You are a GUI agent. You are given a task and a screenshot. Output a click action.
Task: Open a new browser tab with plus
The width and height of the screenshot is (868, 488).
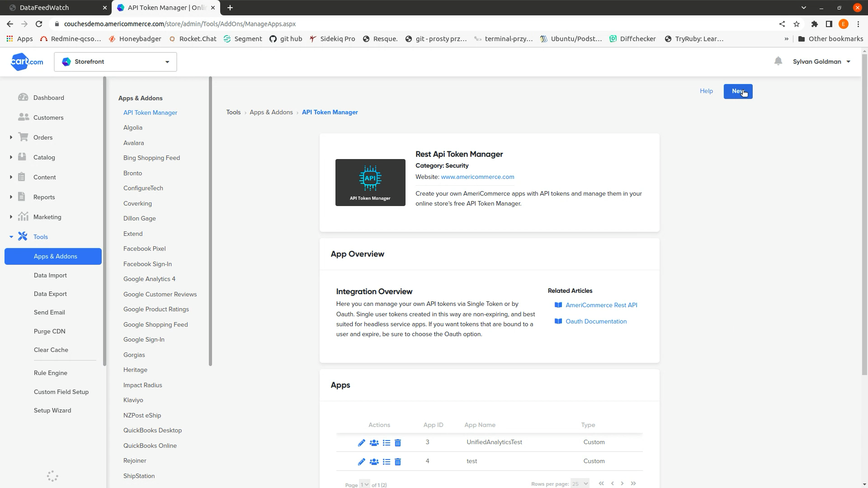(230, 8)
